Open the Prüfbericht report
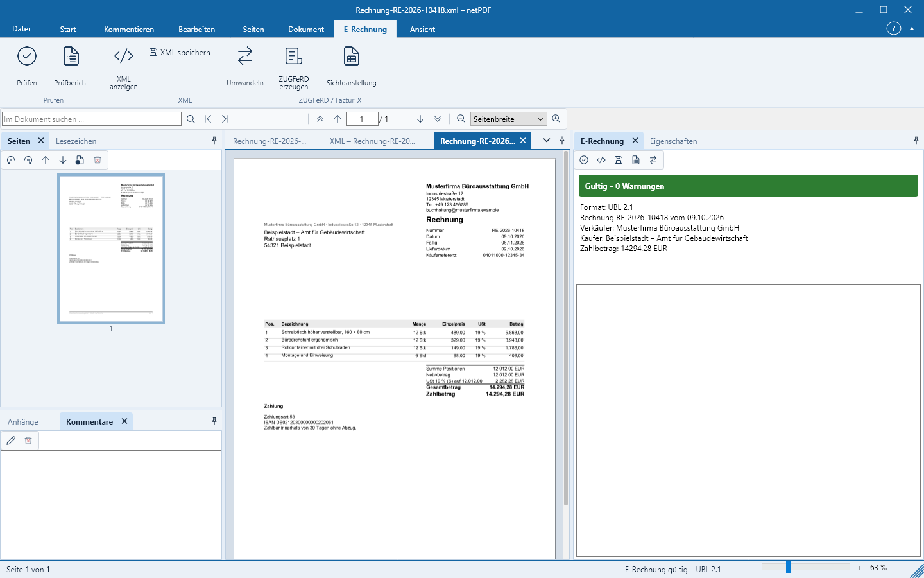924x578 pixels. [x=71, y=66]
